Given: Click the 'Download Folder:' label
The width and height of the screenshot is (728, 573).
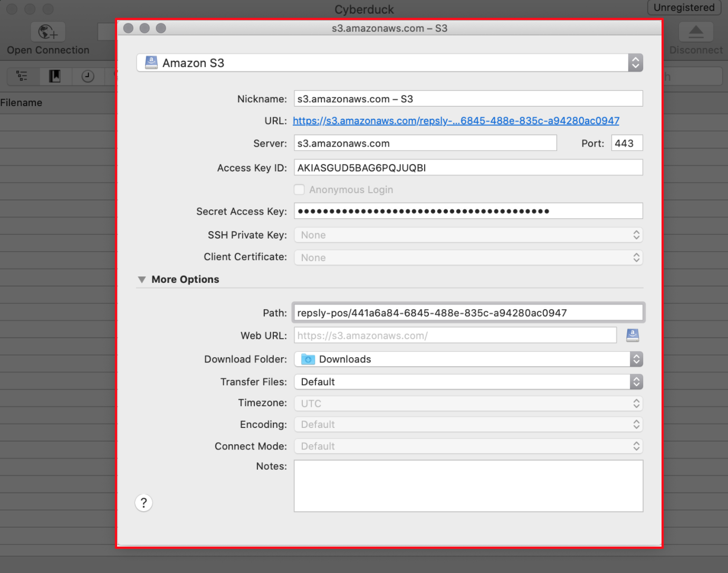Looking at the screenshot, I should pos(246,359).
